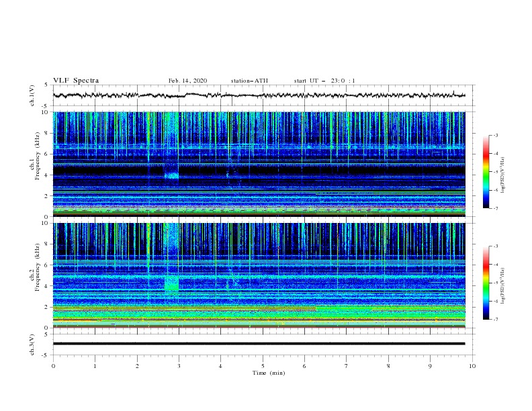Click the "start UT = 23:0 :1" header text

click(x=324, y=81)
